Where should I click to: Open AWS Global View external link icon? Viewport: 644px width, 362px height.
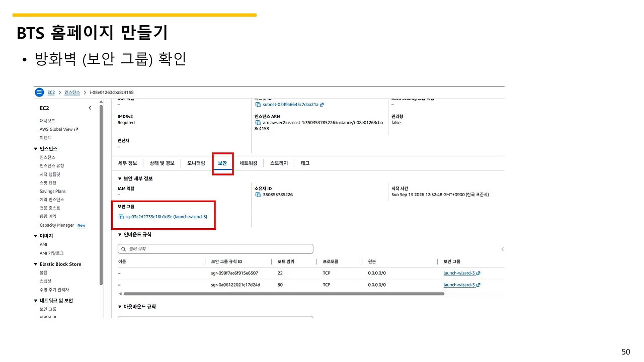(x=76, y=129)
